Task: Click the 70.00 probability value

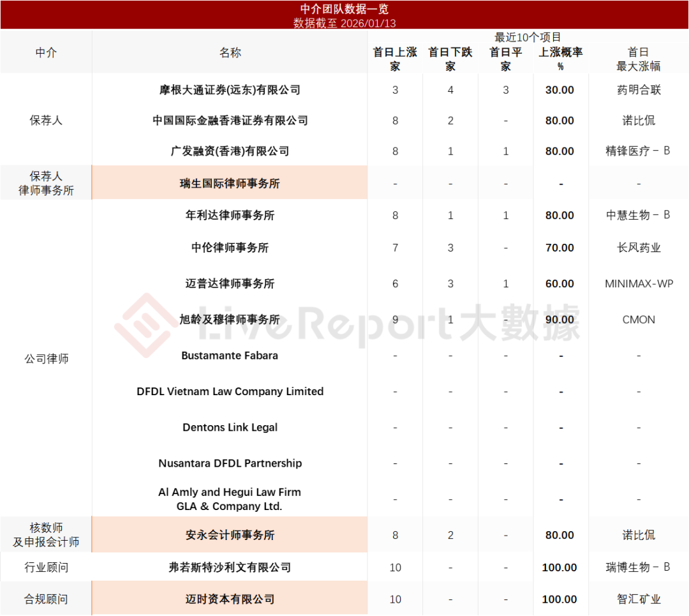Action: [x=560, y=248]
